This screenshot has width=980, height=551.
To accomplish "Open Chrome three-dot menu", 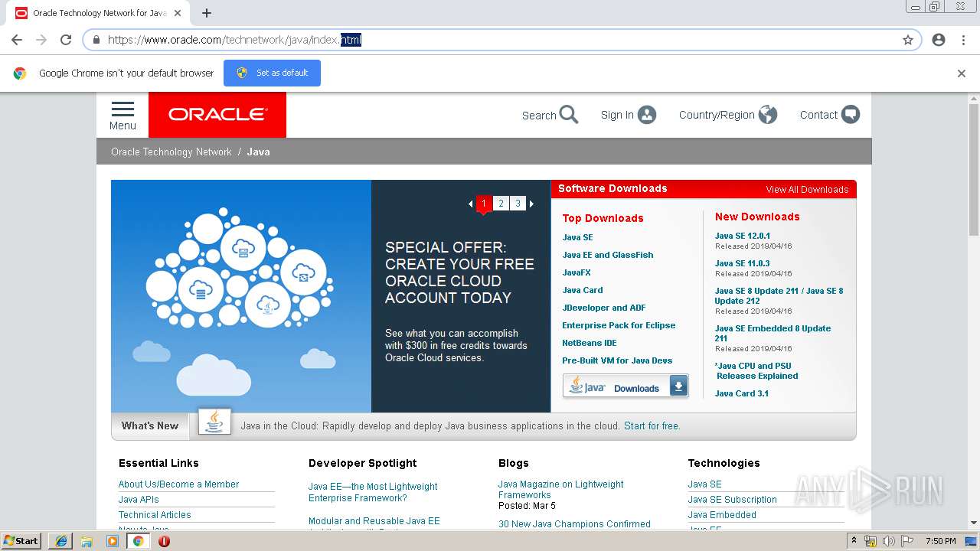I will pos(964,40).
